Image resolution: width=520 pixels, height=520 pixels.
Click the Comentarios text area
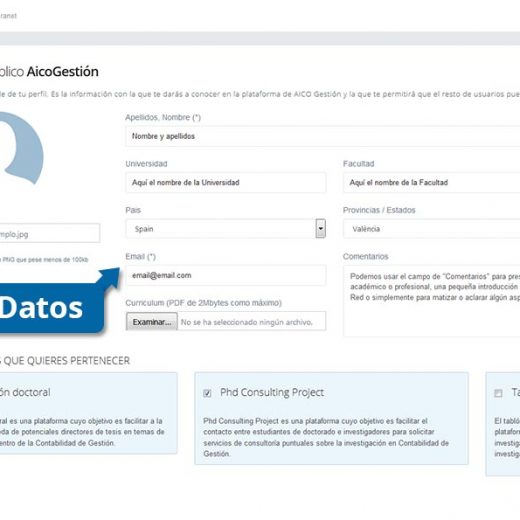[x=431, y=301]
